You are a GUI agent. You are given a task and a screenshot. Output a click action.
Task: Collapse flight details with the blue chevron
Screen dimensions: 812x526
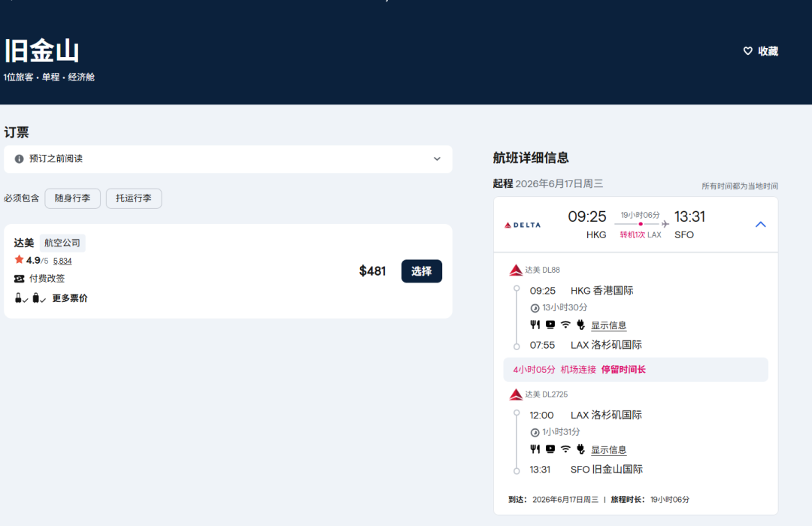tap(760, 224)
